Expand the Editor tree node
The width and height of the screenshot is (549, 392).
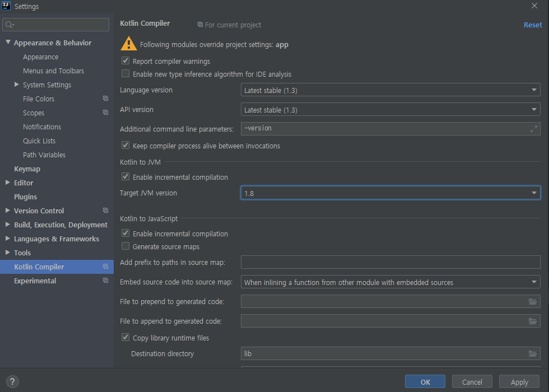point(8,183)
